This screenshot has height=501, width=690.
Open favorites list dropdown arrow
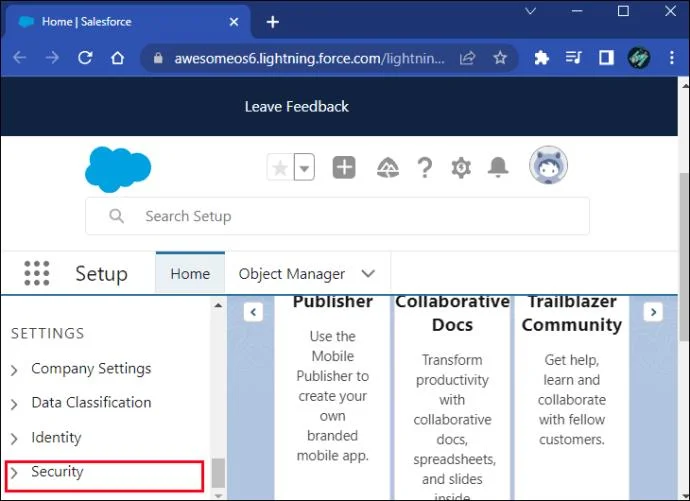tap(305, 168)
